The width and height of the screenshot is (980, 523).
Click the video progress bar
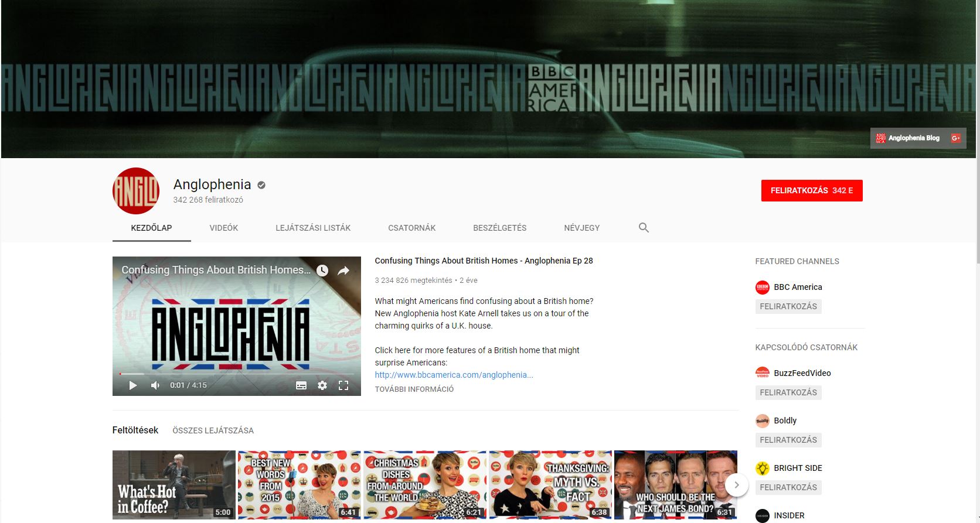click(237, 374)
